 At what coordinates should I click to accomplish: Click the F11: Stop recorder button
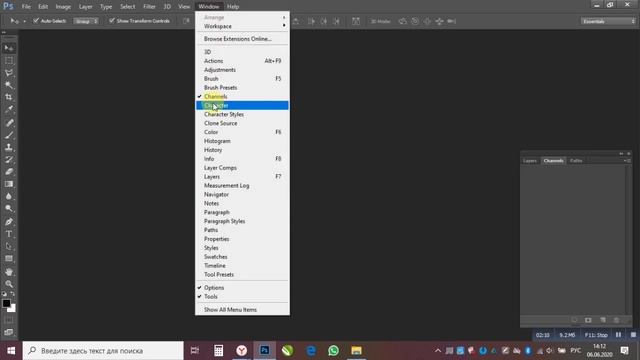596,335
